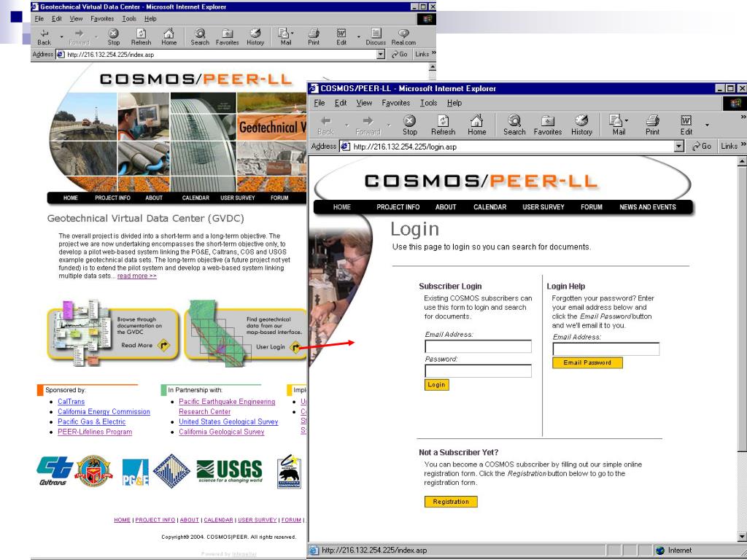Click CALENDAR in Geotechnical Data Center nav bar
Viewport: 747px width, 560px height.
196,198
